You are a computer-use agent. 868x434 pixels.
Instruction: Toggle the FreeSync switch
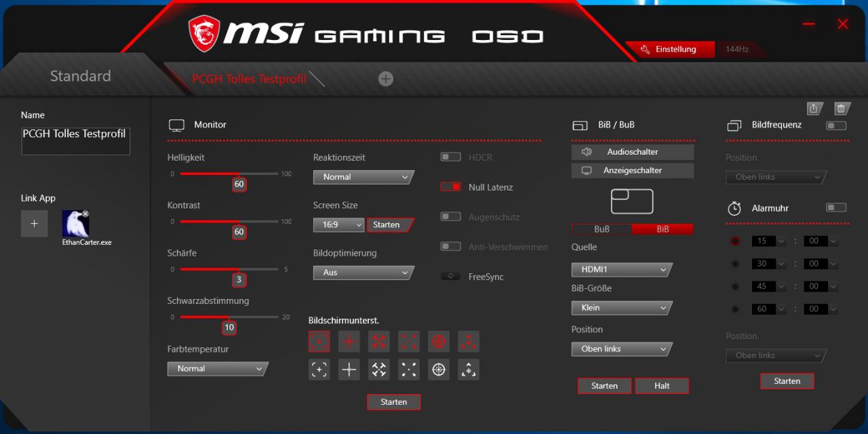(450, 277)
